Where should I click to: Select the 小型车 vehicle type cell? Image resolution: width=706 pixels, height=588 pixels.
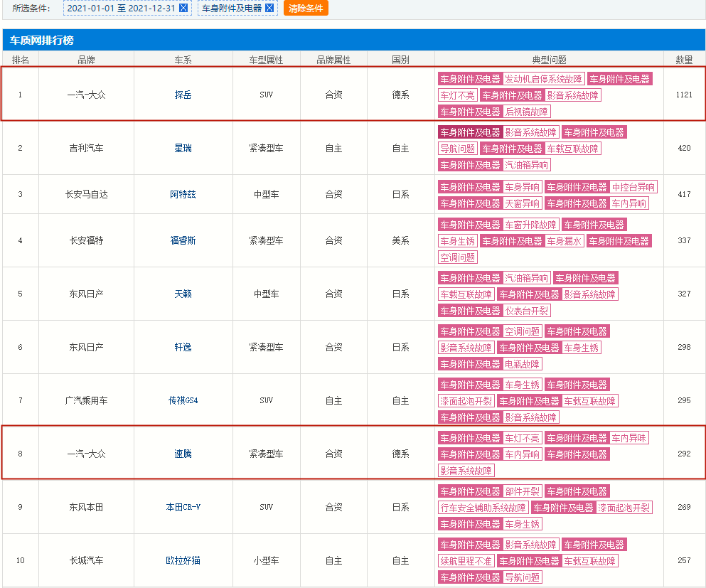tap(266, 560)
